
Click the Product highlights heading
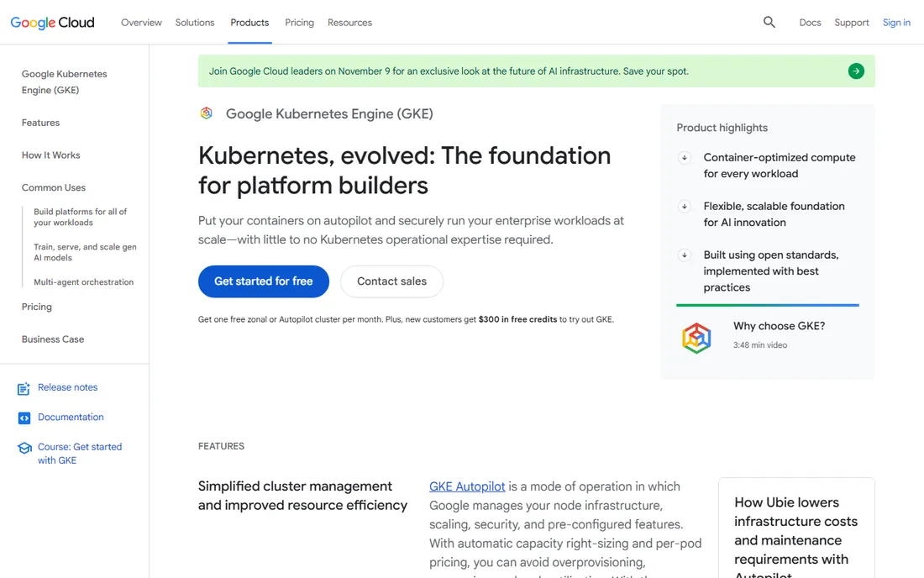[722, 128]
